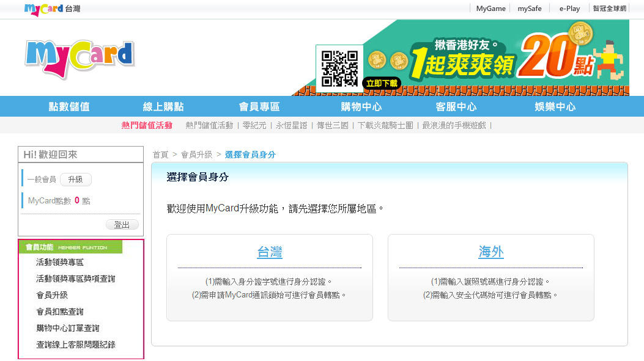
Task: Open 智冠全球網 link in top bar
Action: pos(610,9)
